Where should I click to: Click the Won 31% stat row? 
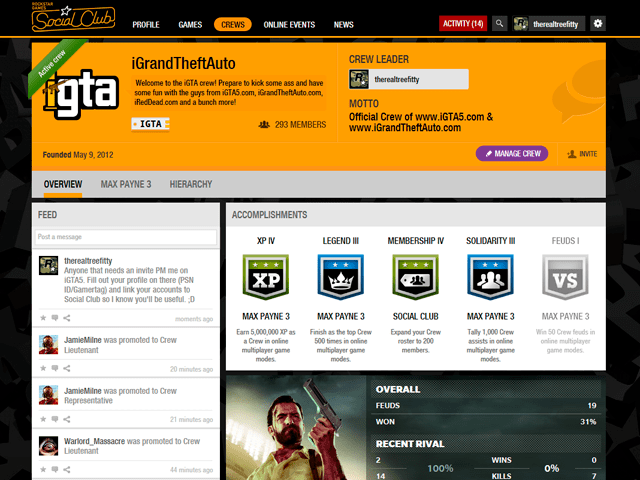pos(486,422)
